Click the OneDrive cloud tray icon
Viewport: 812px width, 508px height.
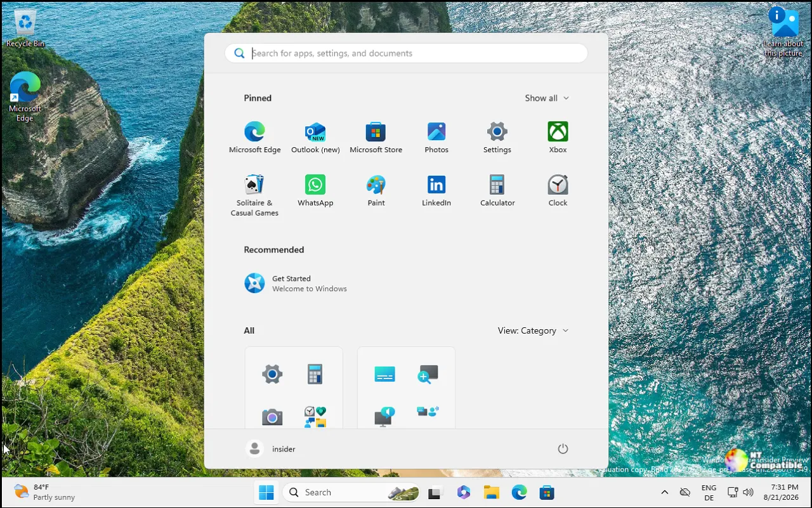click(685, 492)
